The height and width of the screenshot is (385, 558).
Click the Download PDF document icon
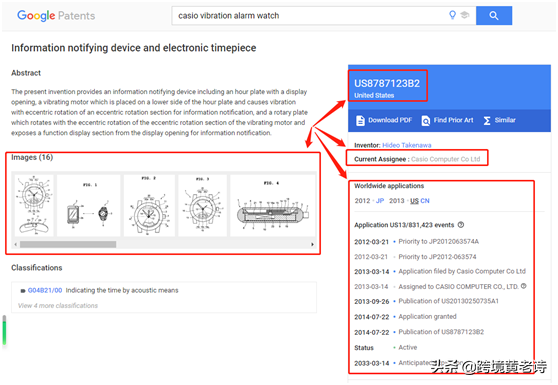click(x=360, y=121)
